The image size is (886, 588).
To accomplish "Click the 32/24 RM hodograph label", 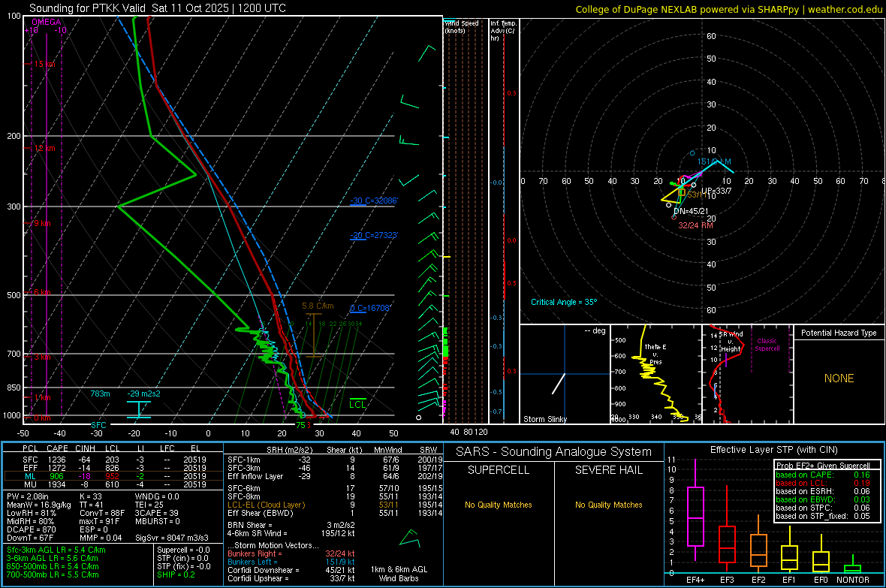I will [695, 225].
